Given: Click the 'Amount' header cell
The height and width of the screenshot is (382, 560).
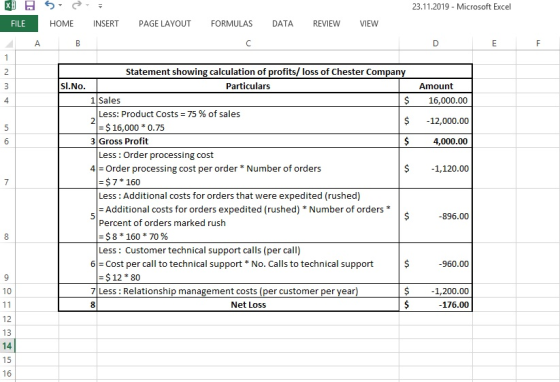Looking at the screenshot, I should pyautogui.click(x=436, y=86).
